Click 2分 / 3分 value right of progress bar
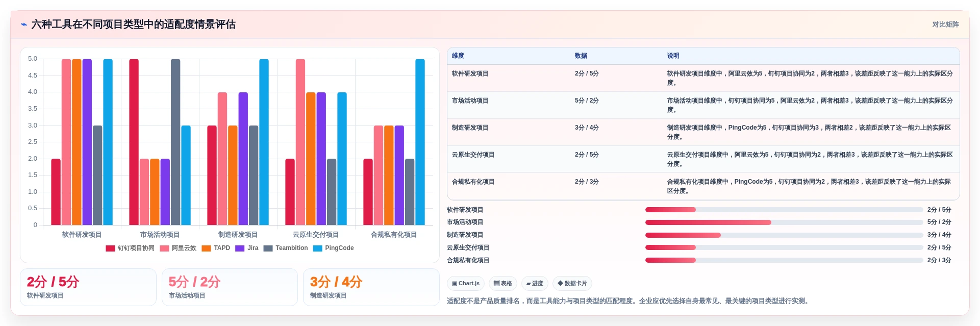This screenshot has height=326, width=980. tap(939, 261)
